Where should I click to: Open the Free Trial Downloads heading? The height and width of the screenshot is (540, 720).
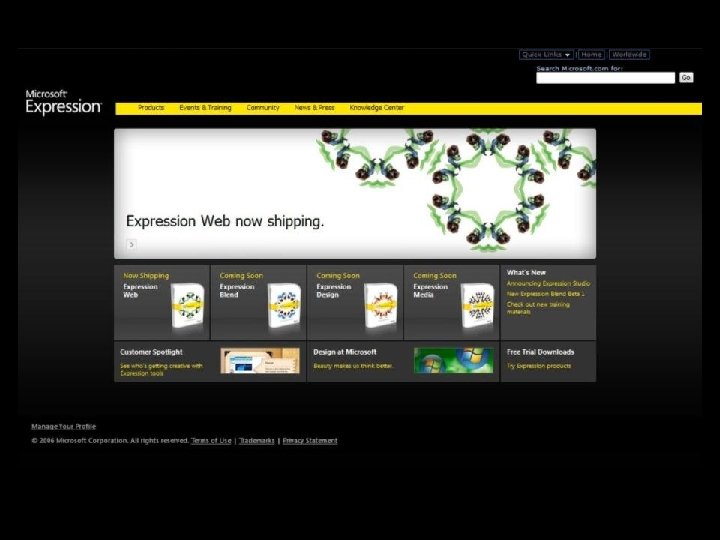click(x=540, y=352)
